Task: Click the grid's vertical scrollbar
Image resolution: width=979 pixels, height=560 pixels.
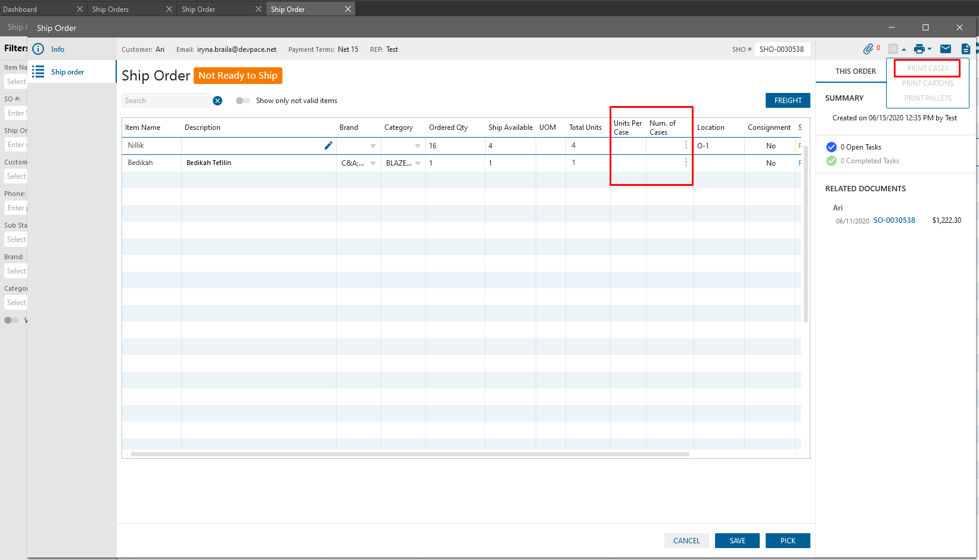Action: point(806,234)
